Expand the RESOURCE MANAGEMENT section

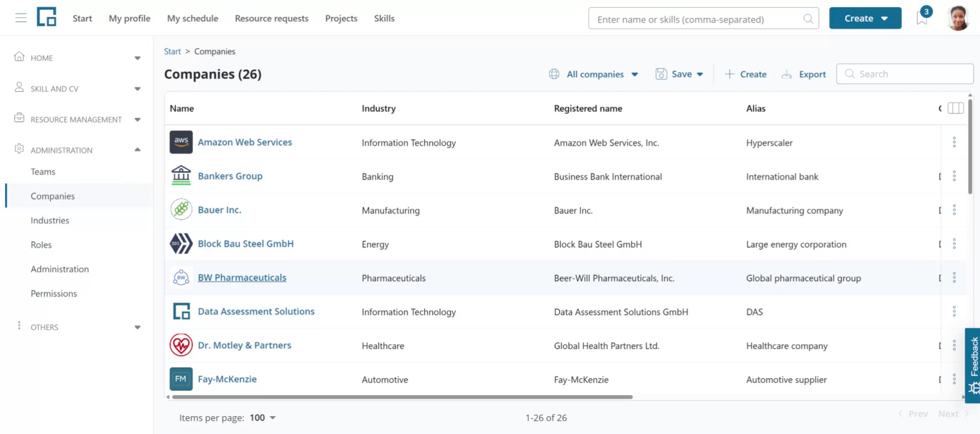coord(137,120)
